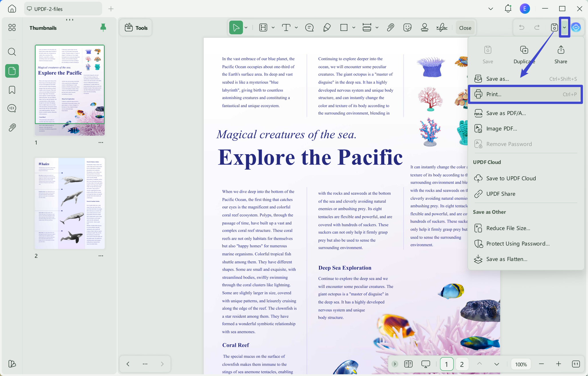Zoom out with the minus button
The width and height of the screenshot is (588, 376).
541,364
